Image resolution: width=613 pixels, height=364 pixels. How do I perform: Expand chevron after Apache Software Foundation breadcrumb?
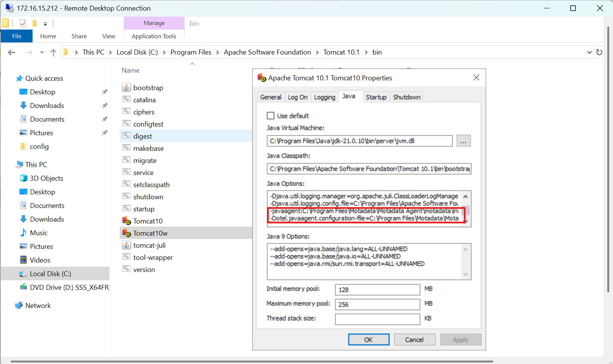pos(317,52)
